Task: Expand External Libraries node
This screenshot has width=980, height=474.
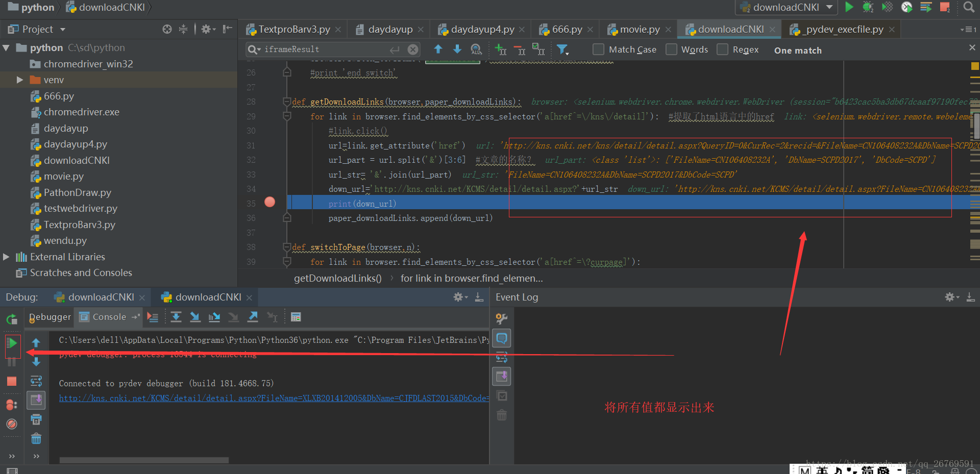Action: click(6, 257)
